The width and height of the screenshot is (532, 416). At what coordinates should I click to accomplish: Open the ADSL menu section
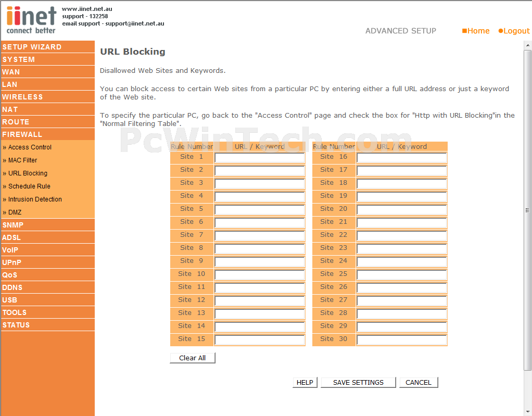point(47,237)
